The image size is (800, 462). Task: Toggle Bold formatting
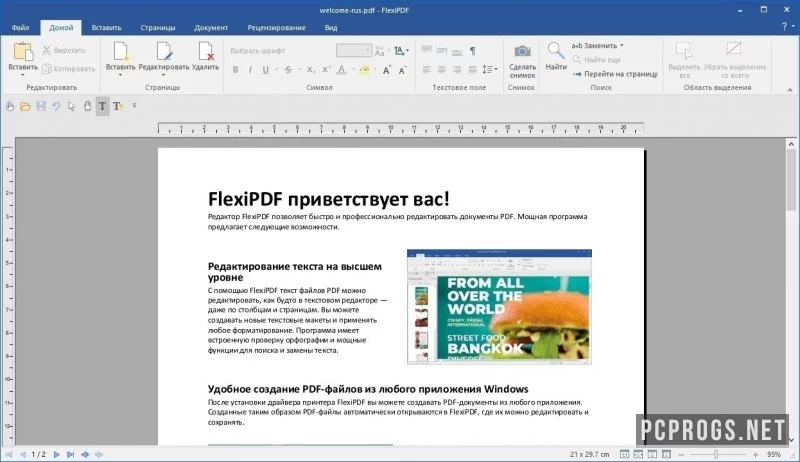235,70
